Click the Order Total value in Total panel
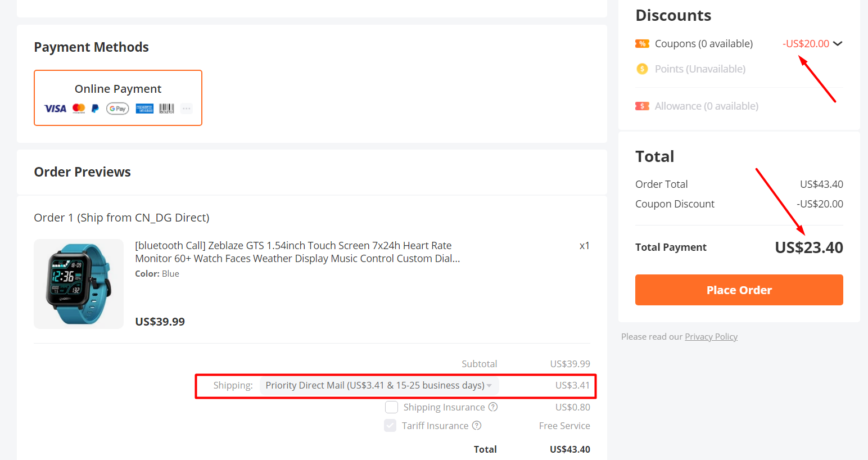The width and height of the screenshot is (868, 460). point(821,184)
